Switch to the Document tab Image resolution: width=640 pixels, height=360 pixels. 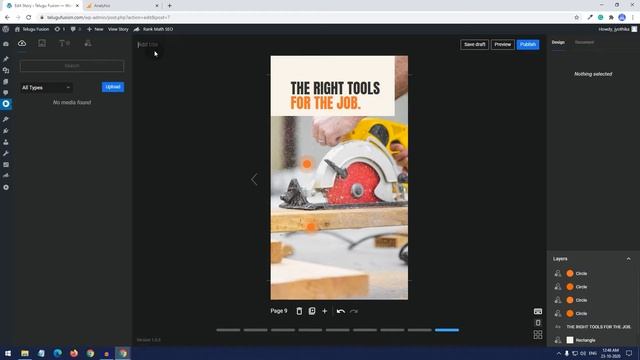coord(584,42)
